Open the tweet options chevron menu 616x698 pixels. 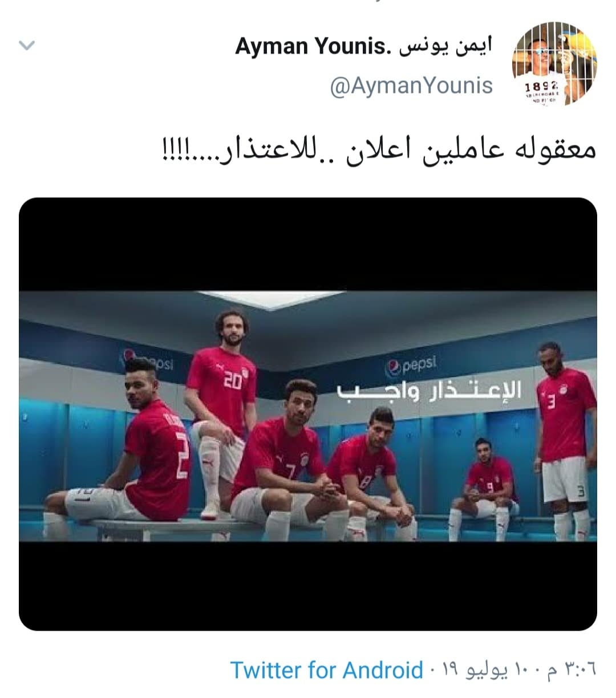27,46
